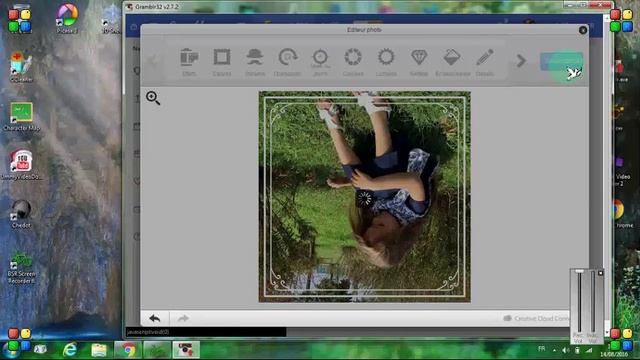The image size is (640, 360).
Task: Adjust the Play Vol slider
Action: [593, 301]
